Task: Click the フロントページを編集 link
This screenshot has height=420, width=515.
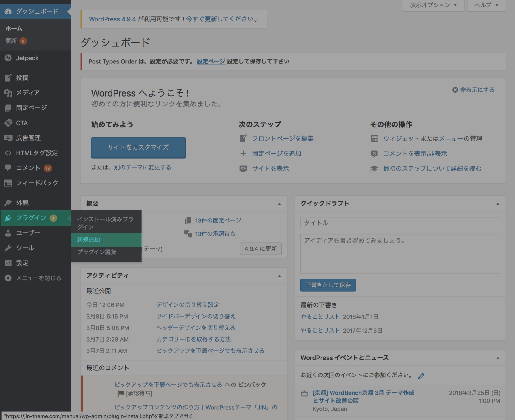Action: point(283,138)
